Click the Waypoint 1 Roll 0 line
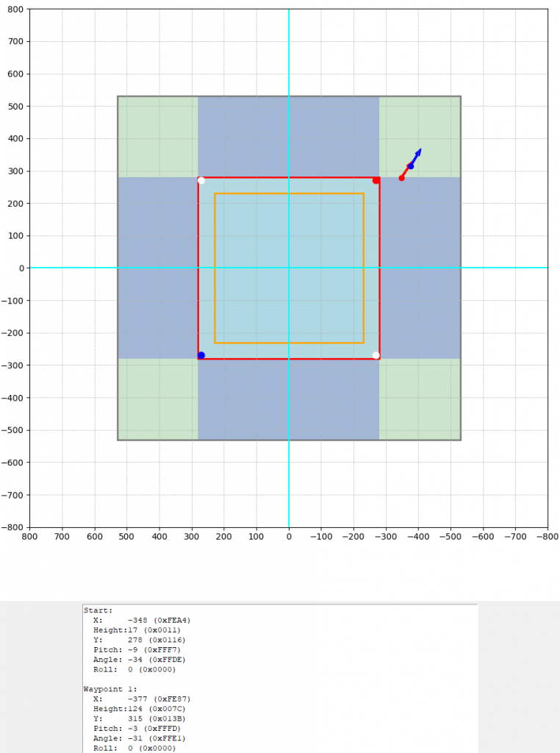Image resolution: width=560 pixels, height=753 pixels. pos(134,748)
